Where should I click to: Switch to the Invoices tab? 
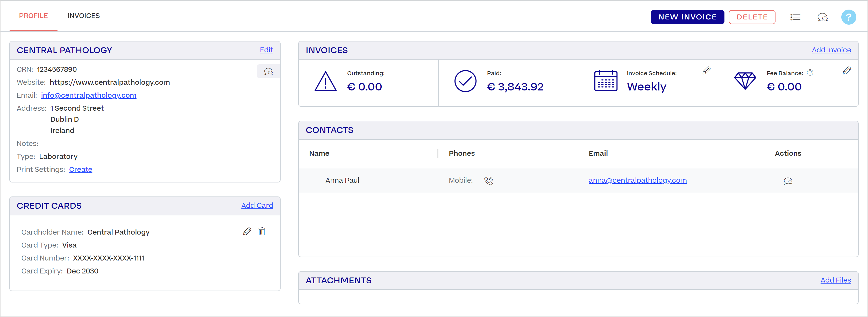click(x=84, y=16)
